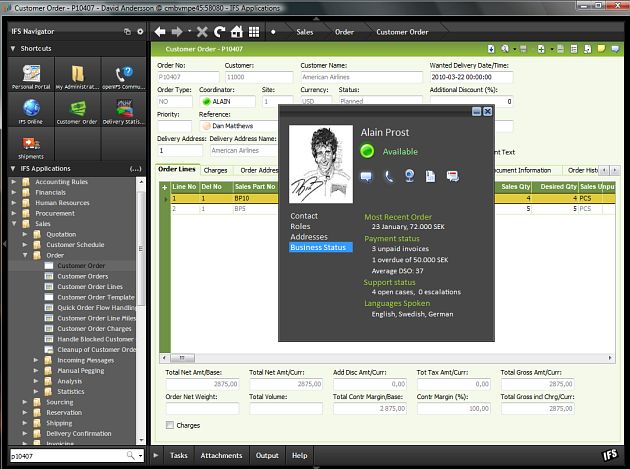Go back with the left arrow icon

[160, 32]
